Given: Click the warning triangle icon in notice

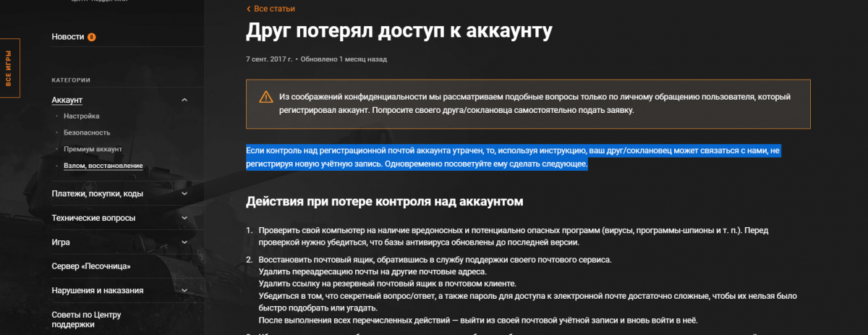Looking at the screenshot, I should click(265, 97).
